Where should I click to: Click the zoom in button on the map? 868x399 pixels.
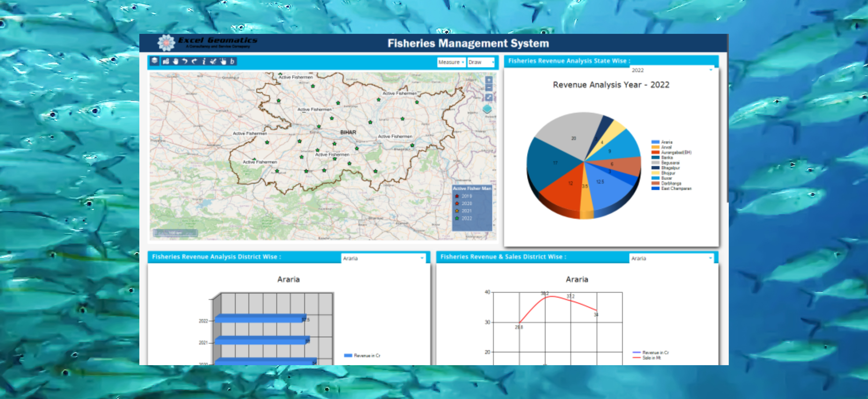[489, 80]
